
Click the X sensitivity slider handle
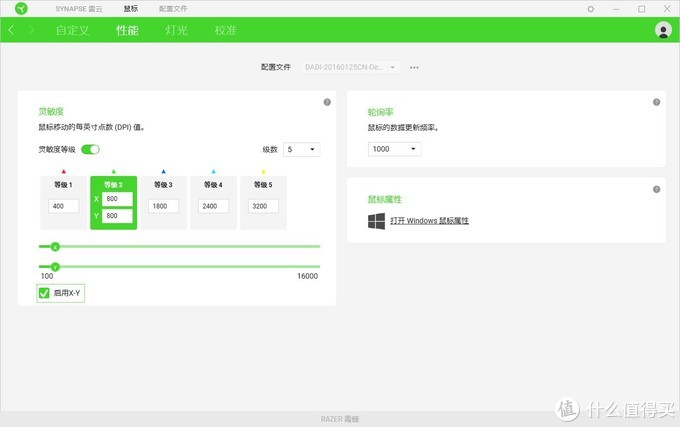coord(55,247)
